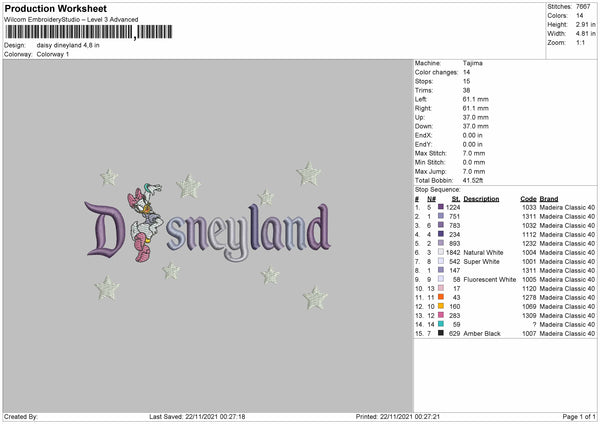Select the Zoom value 1:1
Viewport: 600px width, 424px height.
[x=580, y=42]
